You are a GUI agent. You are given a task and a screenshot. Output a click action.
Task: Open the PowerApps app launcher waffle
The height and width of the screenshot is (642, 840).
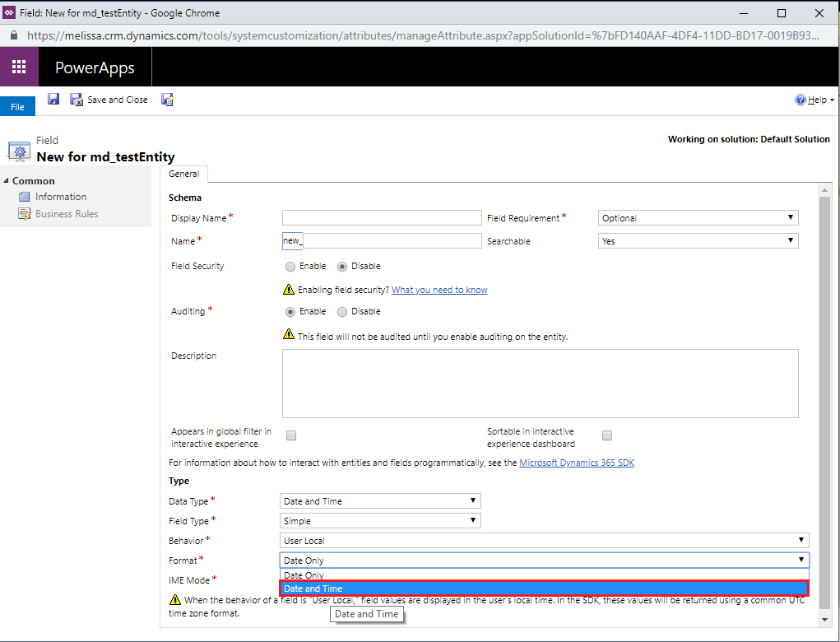19,67
